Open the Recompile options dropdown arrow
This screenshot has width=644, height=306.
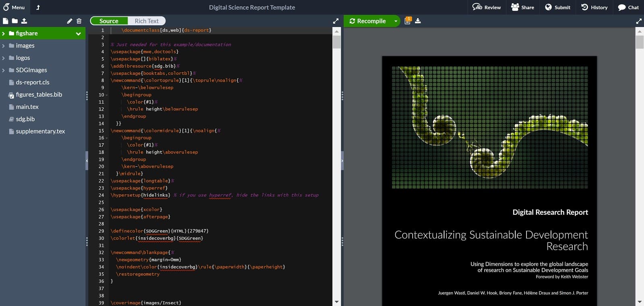click(x=396, y=21)
